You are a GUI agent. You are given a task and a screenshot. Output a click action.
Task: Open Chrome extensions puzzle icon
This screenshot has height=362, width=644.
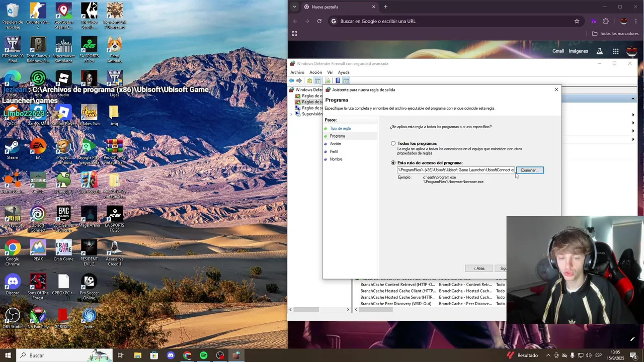(x=606, y=21)
